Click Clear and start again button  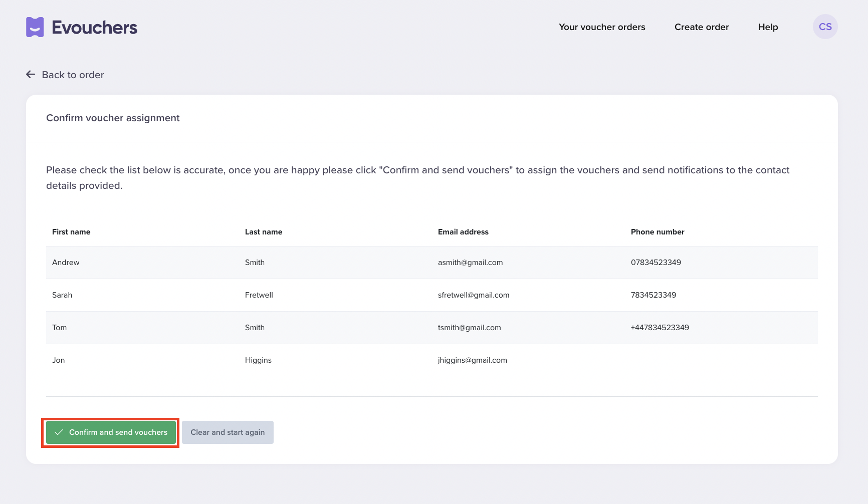click(x=228, y=432)
